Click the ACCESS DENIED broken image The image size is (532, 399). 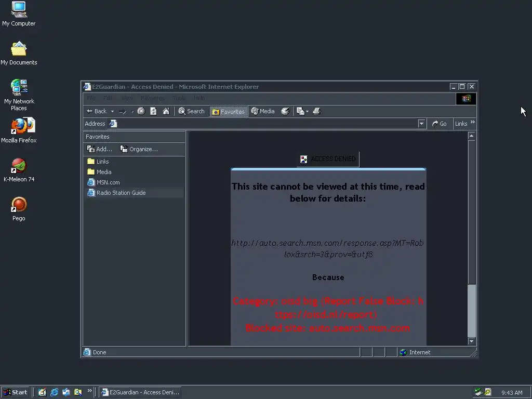[328, 159]
